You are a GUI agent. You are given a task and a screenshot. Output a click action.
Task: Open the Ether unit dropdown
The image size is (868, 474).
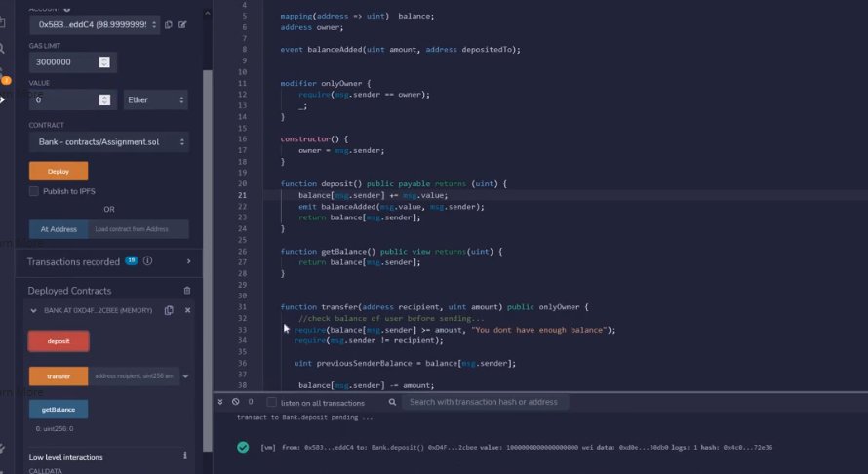[x=155, y=99]
